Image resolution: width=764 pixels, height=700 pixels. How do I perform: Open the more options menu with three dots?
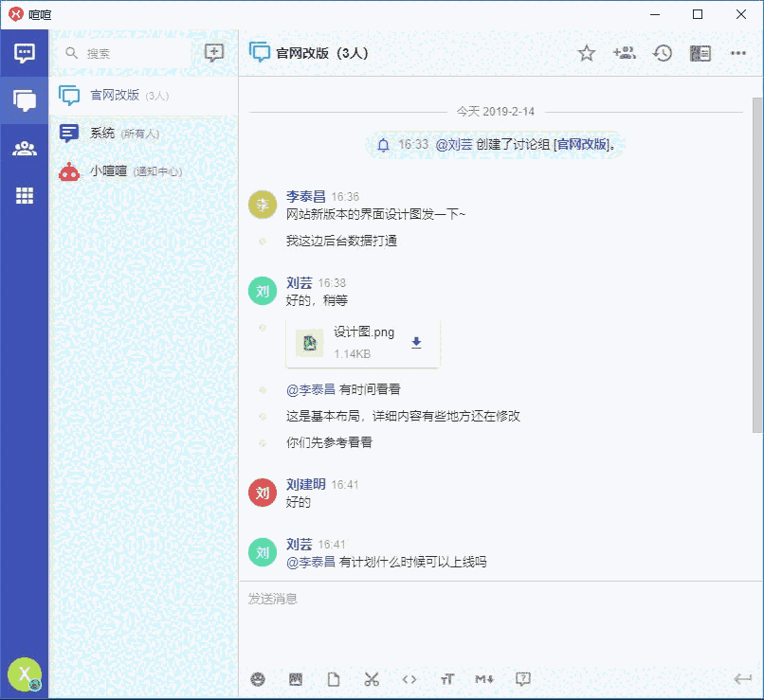coord(738,53)
